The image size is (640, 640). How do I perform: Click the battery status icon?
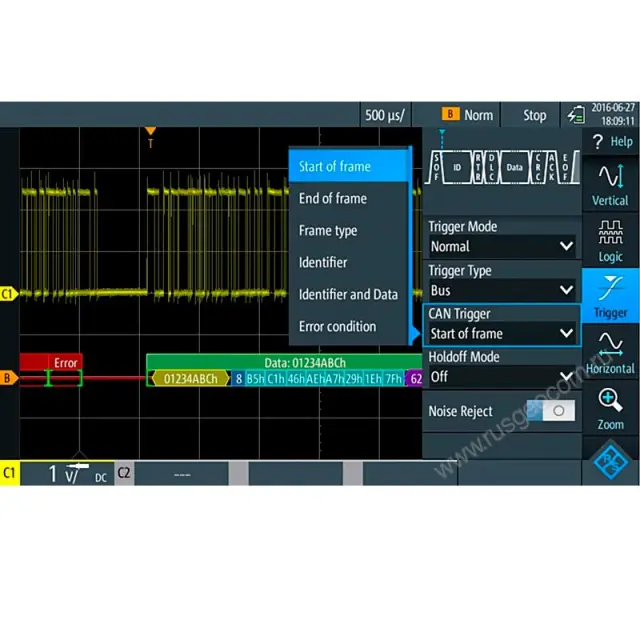tap(576, 115)
